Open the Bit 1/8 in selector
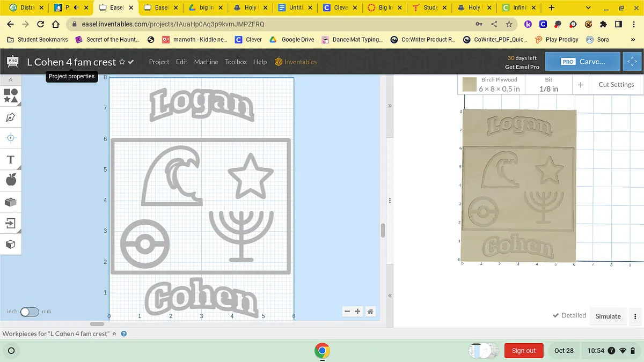The width and height of the screenshot is (644, 362). pos(548,85)
